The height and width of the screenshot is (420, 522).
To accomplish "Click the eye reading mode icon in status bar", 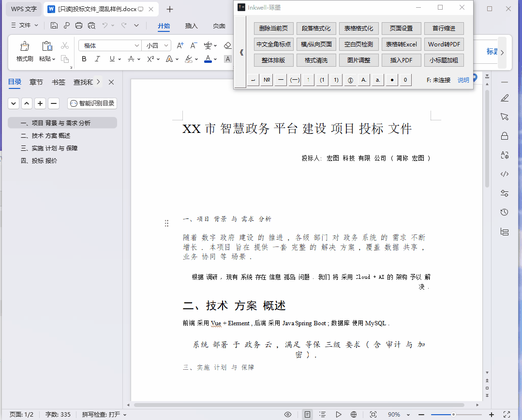I will pyautogui.click(x=288, y=414).
